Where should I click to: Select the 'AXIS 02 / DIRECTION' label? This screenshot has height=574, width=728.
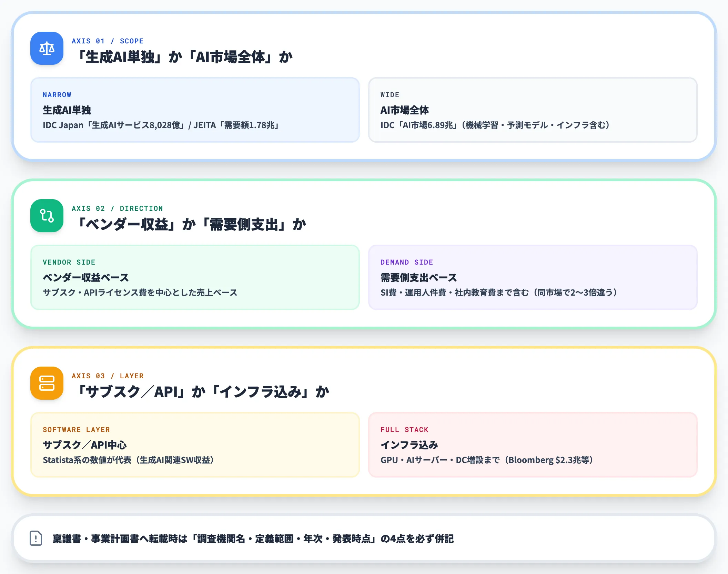(117, 208)
